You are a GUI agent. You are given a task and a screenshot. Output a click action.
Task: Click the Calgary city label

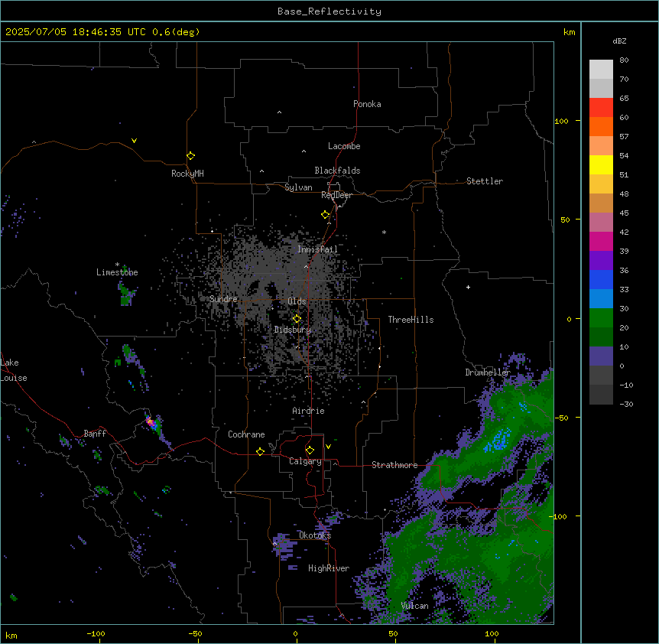pos(305,461)
